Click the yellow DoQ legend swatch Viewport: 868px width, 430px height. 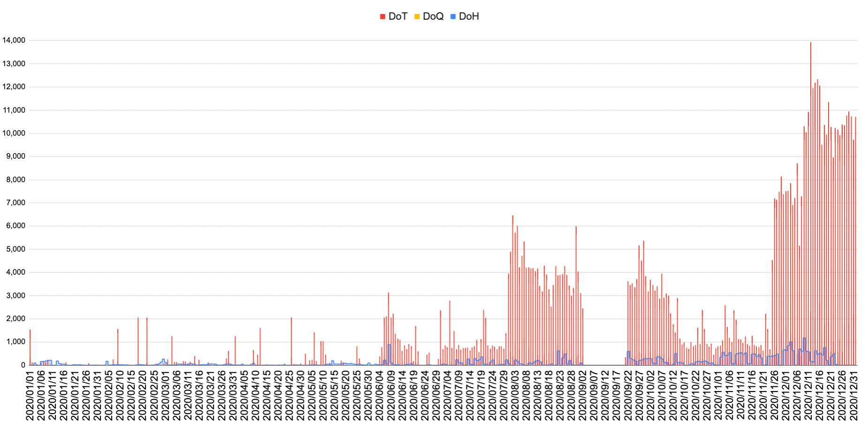[416, 15]
